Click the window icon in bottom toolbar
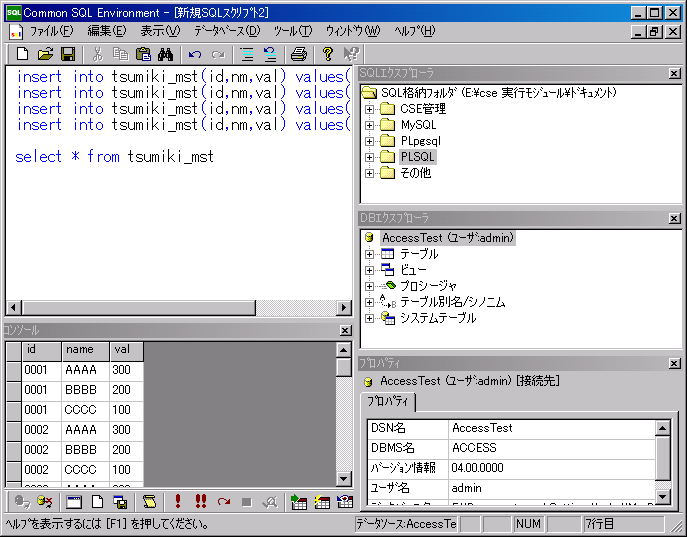687x537 pixels. (x=74, y=502)
